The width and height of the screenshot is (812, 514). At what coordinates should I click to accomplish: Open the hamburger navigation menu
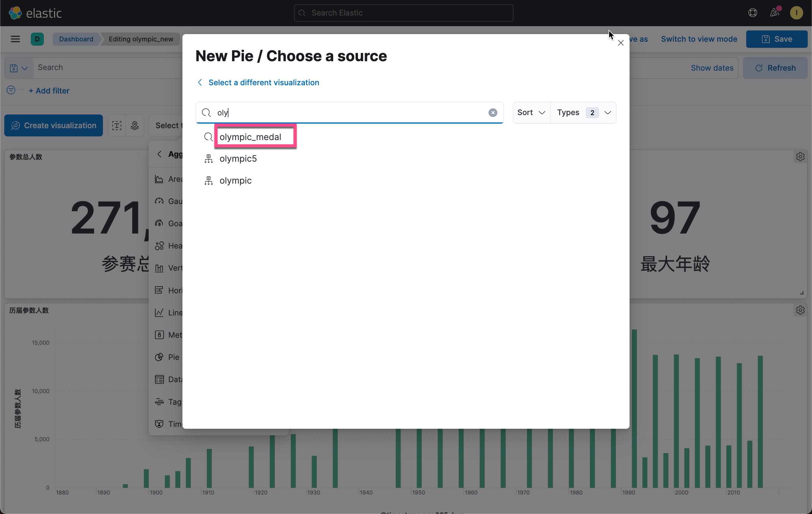(15, 39)
